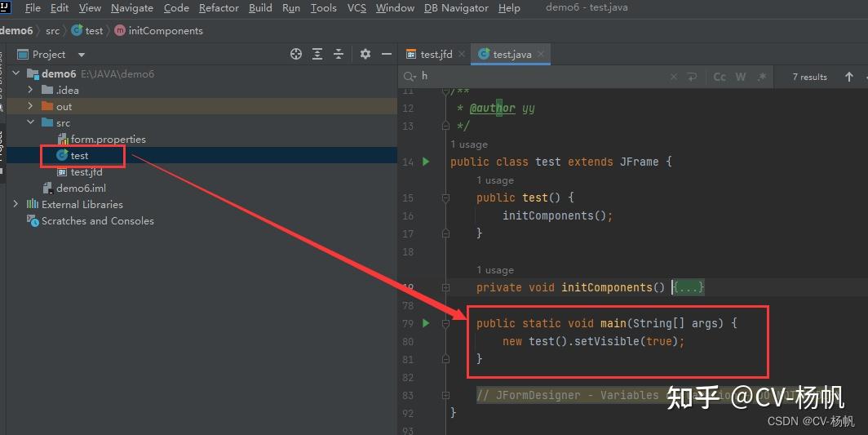868x435 pixels.
Task: Open the Refactor menu
Action: [219, 8]
